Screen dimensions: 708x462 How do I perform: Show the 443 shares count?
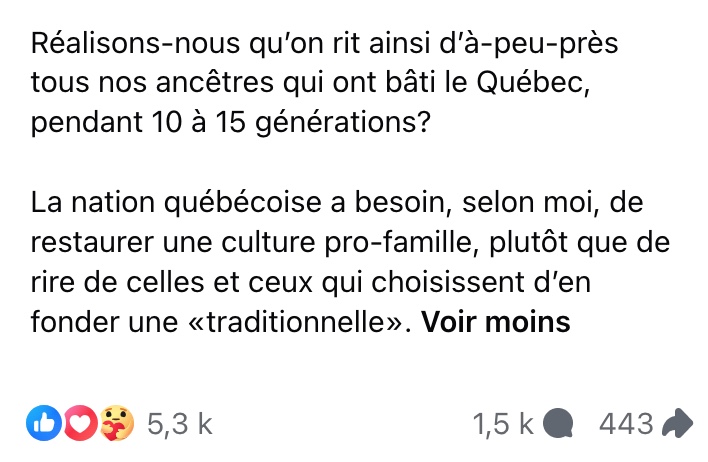[x=626, y=424]
